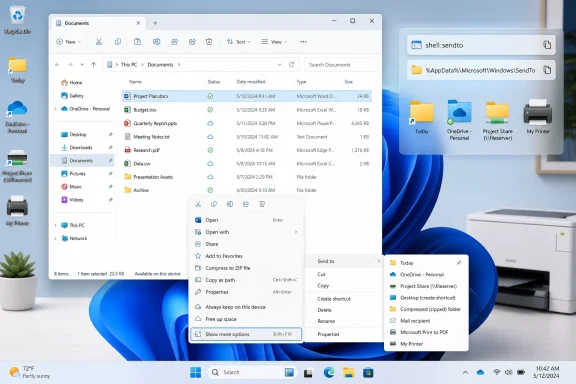Choose Compress to ZIP file

point(246,268)
